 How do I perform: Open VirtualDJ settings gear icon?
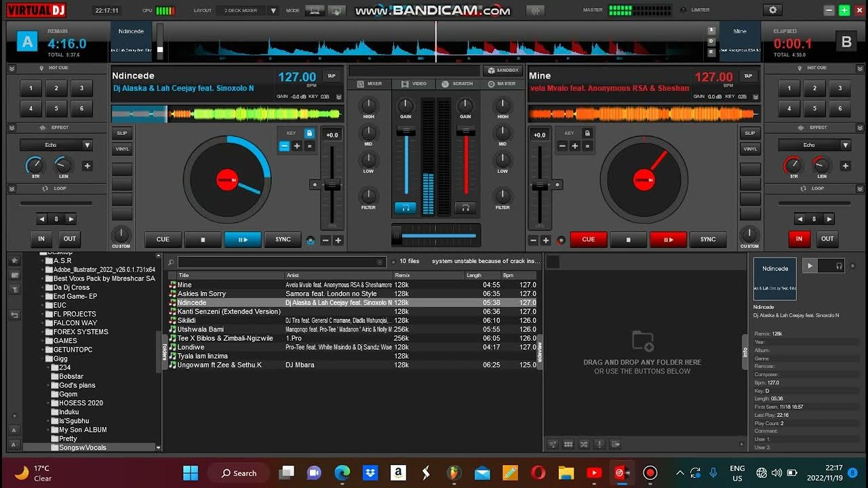[x=772, y=10]
